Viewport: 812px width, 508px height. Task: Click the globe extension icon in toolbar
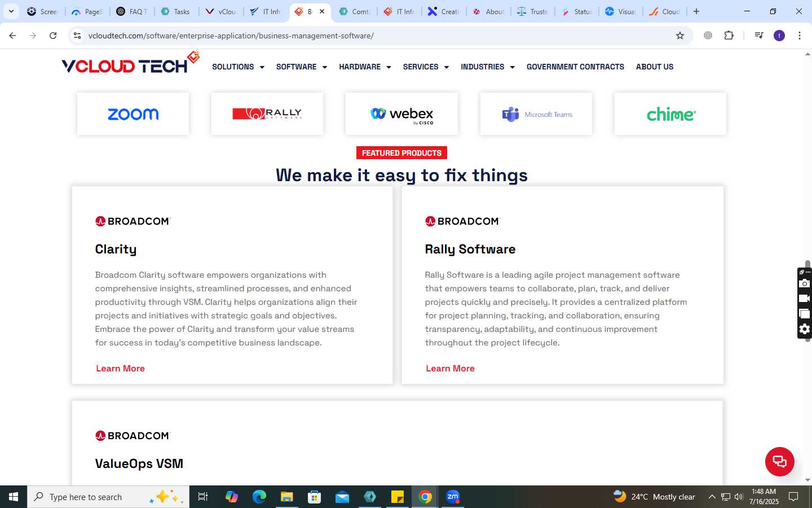click(708, 36)
